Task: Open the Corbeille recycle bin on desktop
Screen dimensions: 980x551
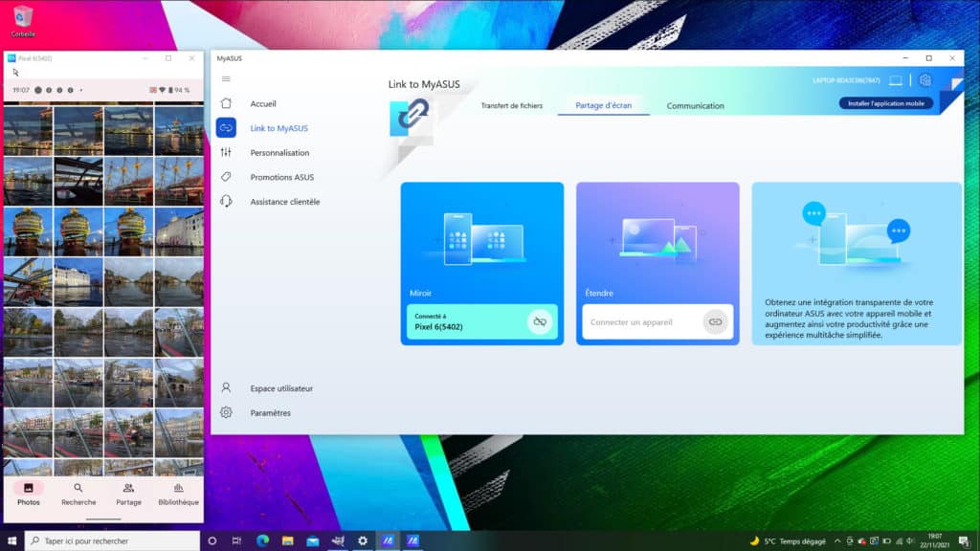Action: click(x=23, y=21)
